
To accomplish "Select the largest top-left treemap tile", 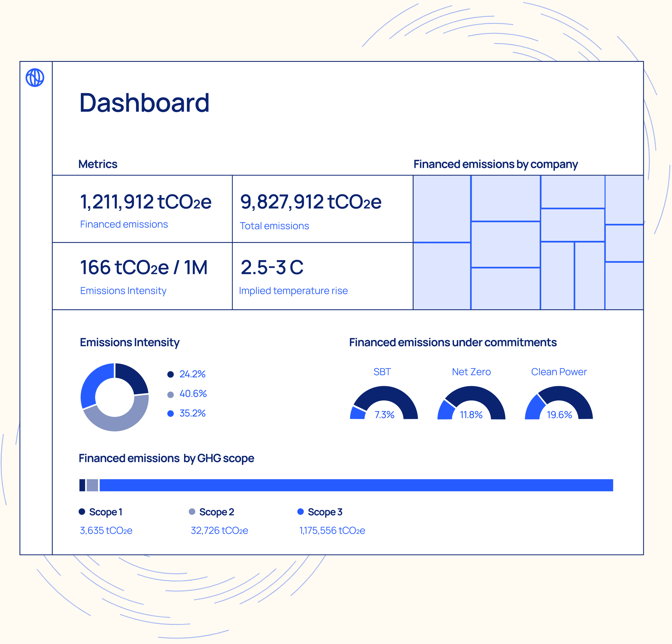I will [x=442, y=209].
